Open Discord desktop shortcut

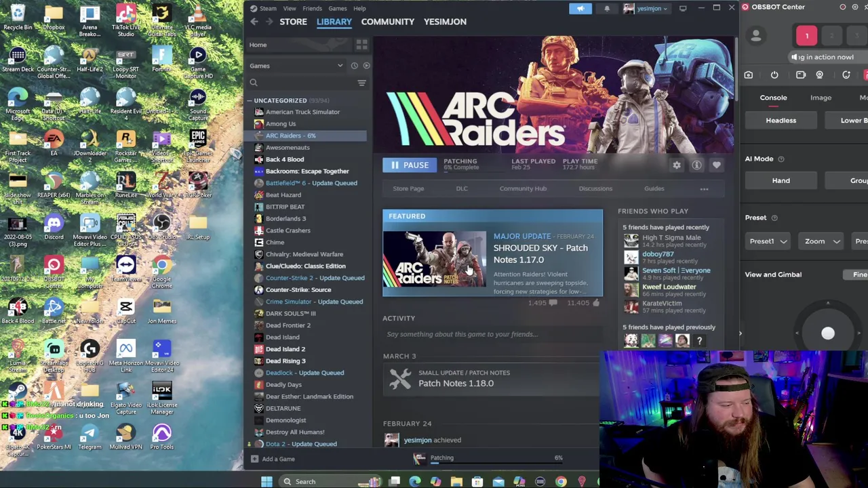54,227
